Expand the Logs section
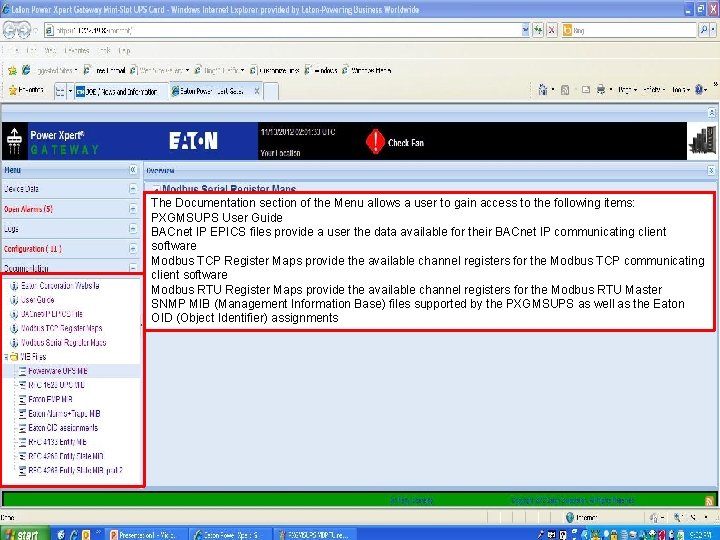 coord(133,229)
